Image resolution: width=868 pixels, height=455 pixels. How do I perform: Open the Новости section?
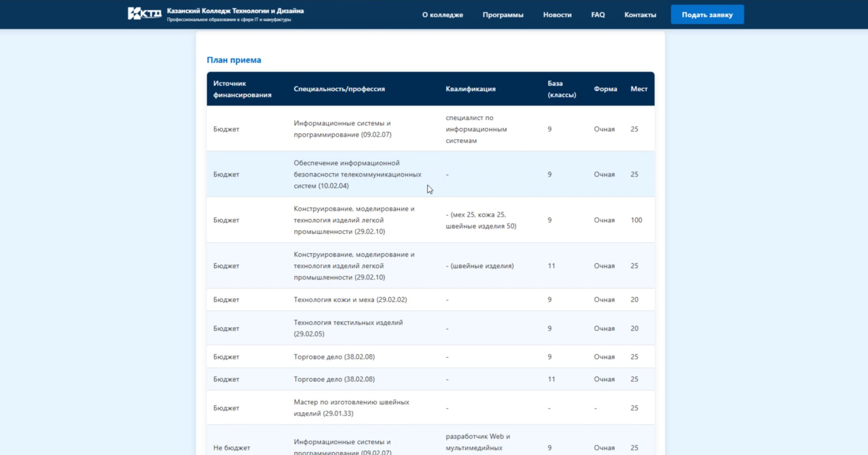[x=557, y=15]
